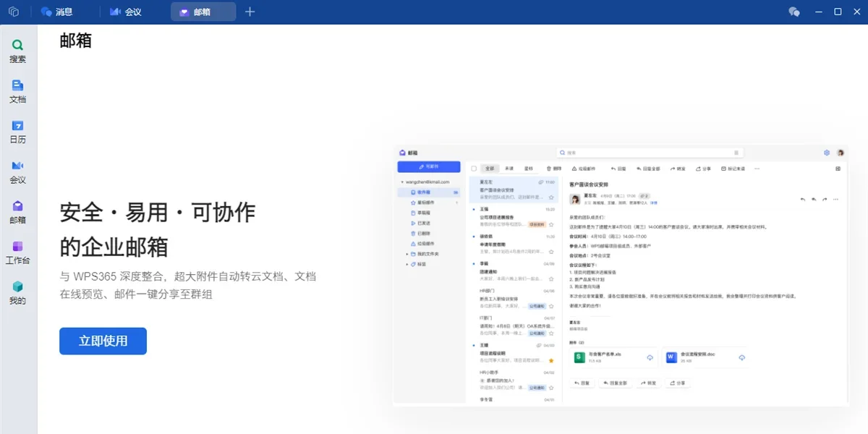This screenshot has height=434, width=868.
Task: Open 会议 in the left sidebar
Action: 18,172
